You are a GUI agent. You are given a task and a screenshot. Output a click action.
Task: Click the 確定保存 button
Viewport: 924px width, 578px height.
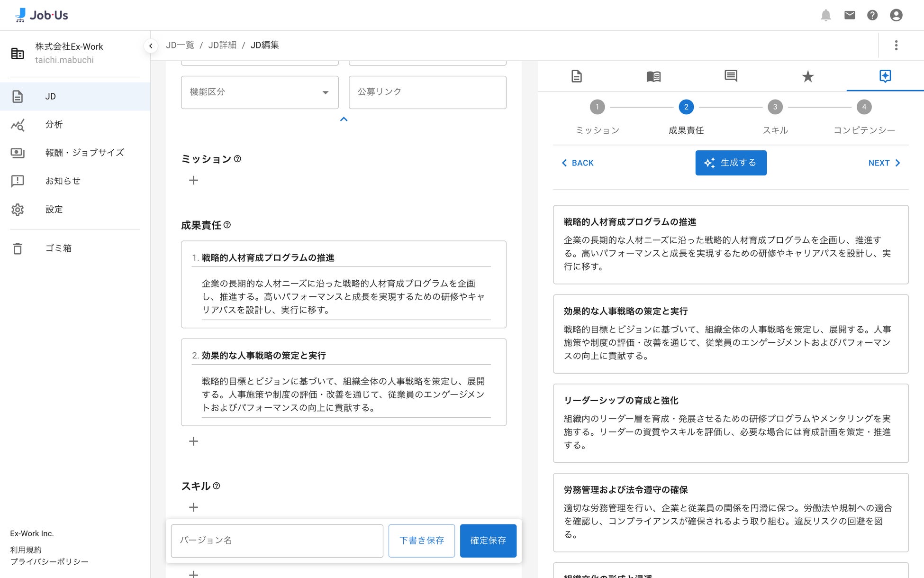488,541
